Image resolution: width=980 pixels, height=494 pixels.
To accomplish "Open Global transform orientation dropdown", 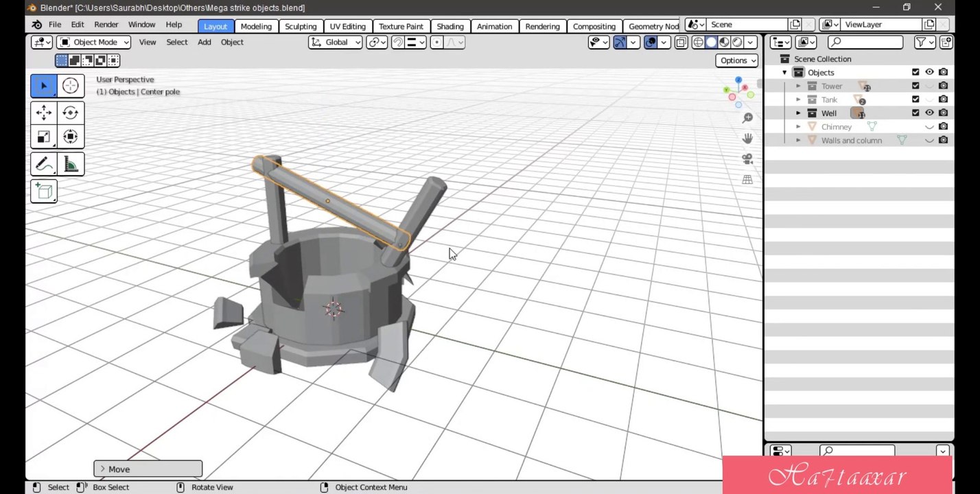I will tap(336, 42).
